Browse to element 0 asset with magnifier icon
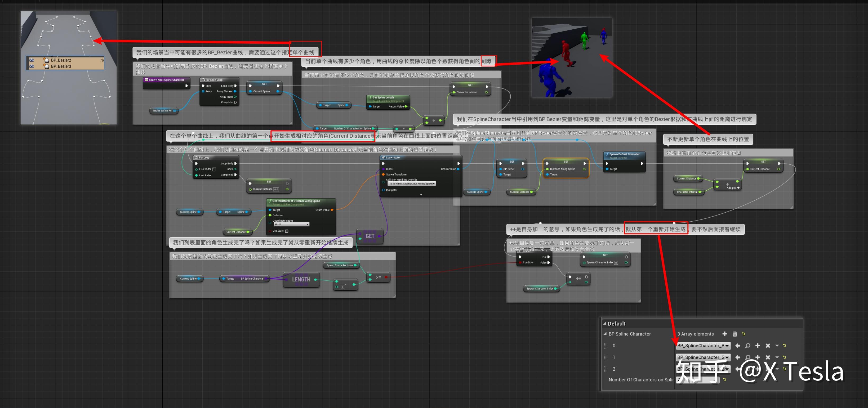 (748, 346)
